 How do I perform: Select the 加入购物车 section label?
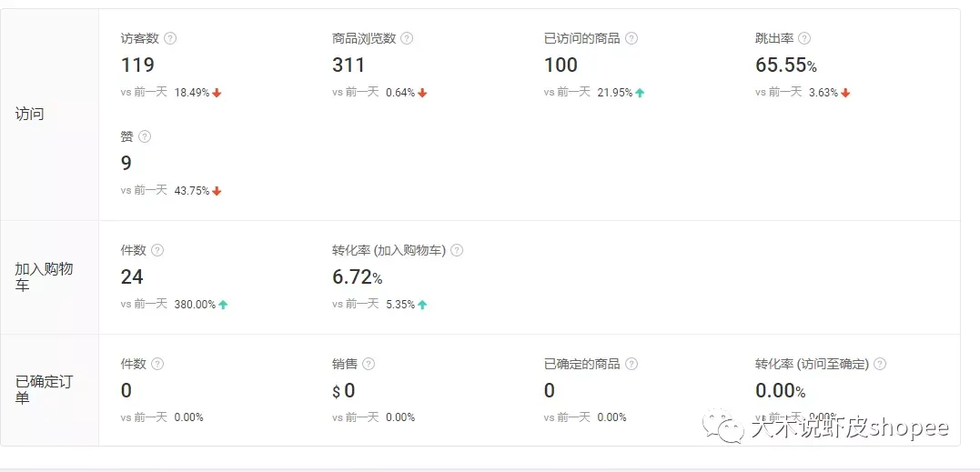(x=44, y=276)
